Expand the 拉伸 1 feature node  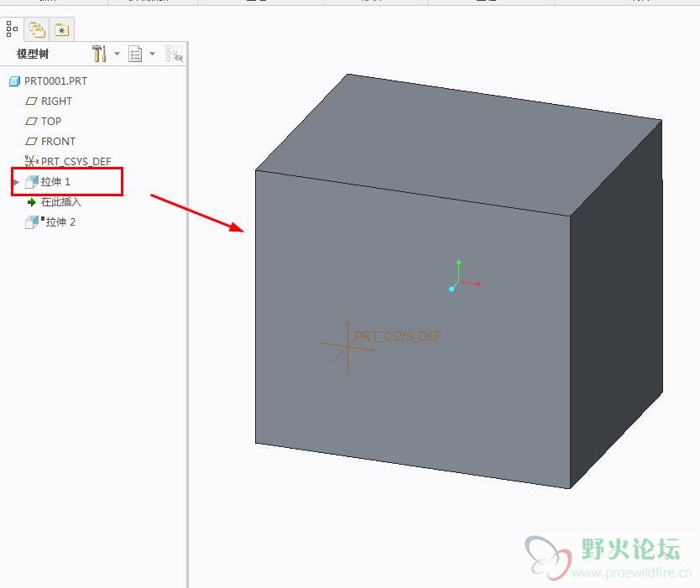tap(17, 182)
